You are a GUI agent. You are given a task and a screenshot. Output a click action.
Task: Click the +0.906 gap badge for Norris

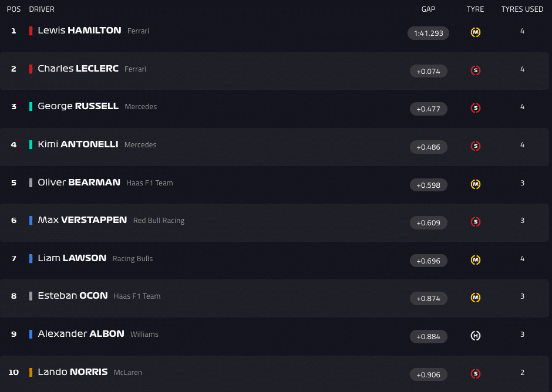tap(428, 374)
